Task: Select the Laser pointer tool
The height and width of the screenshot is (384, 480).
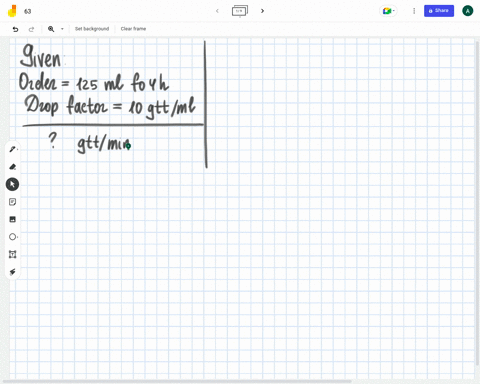Action: [12, 272]
